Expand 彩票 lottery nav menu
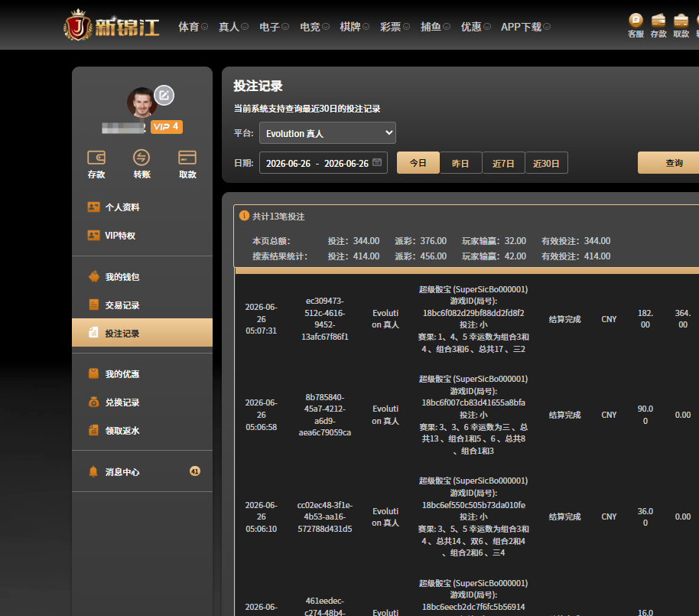699x616 pixels. point(395,27)
